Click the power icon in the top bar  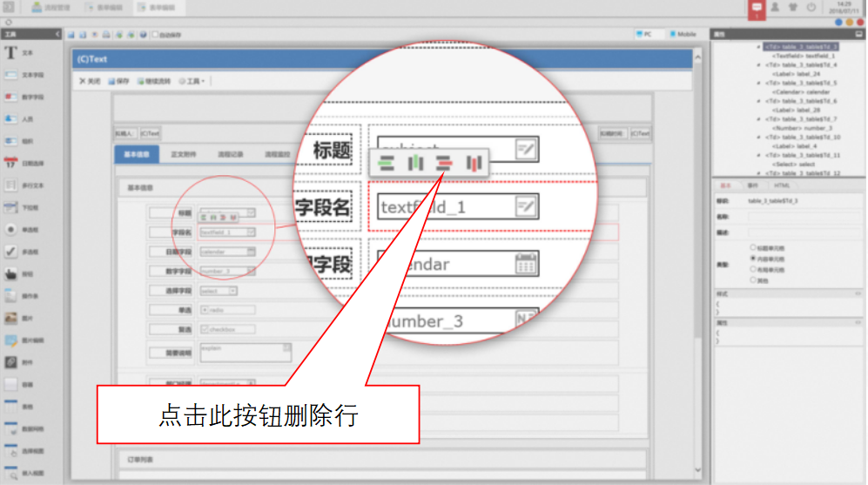click(x=811, y=7)
